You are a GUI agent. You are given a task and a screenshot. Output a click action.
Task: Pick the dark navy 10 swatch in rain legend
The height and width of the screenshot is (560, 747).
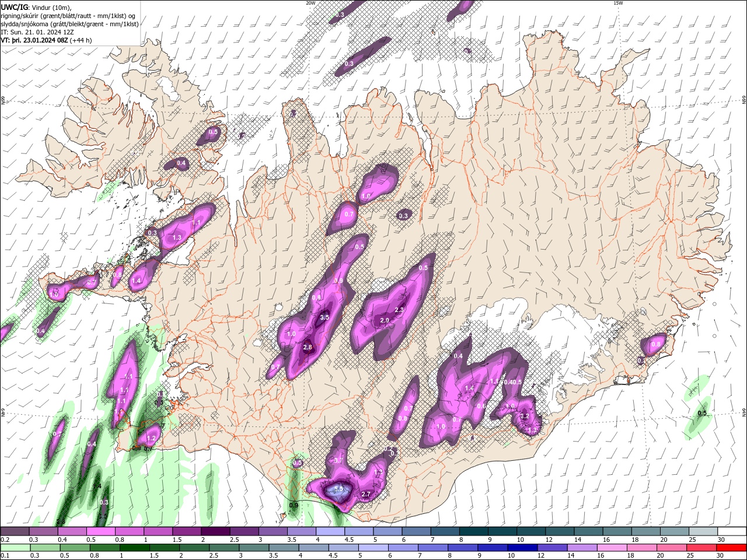522,548
